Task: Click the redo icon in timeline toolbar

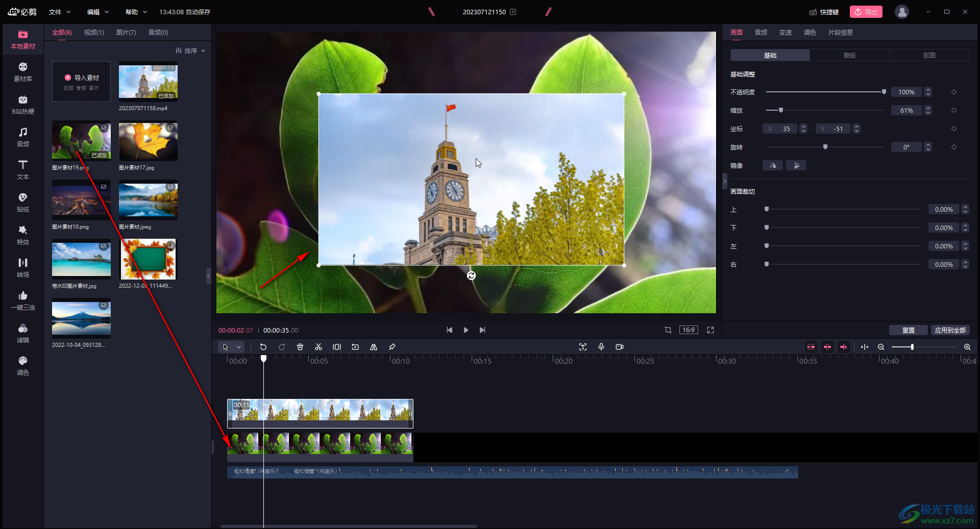Action: tap(282, 347)
